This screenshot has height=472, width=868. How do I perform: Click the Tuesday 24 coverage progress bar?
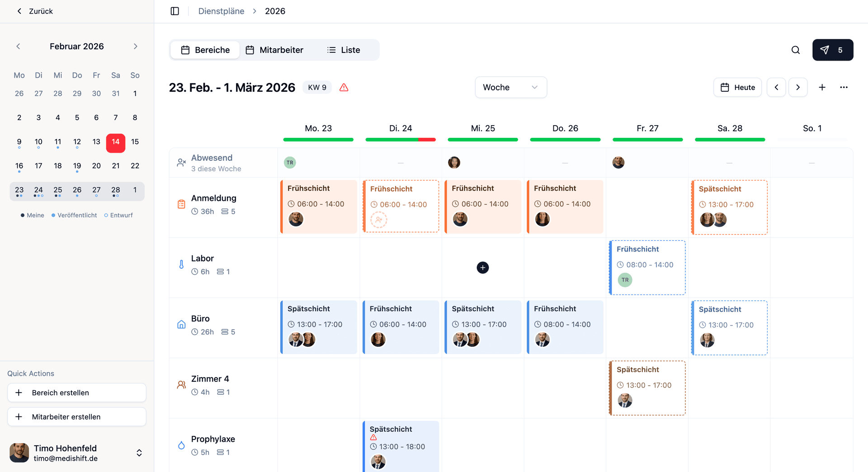tap(400, 140)
